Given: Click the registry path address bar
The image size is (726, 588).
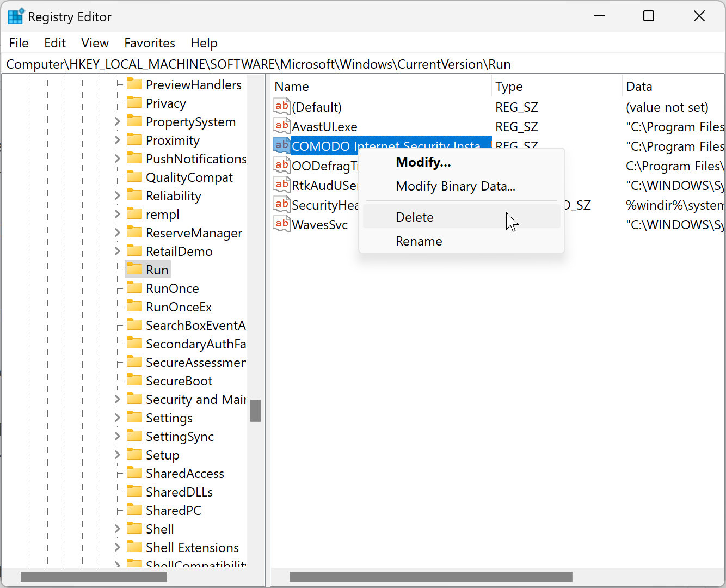Looking at the screenshot, I should tap(363, 64).
